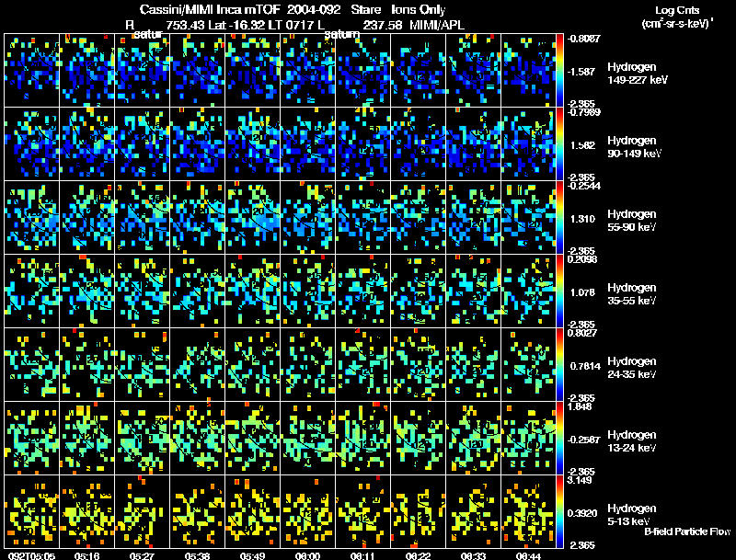Viewport: 736px width, 560px height.
Task: Click the '1.310' colorbar midpoint value
Action: coord(582,219)
